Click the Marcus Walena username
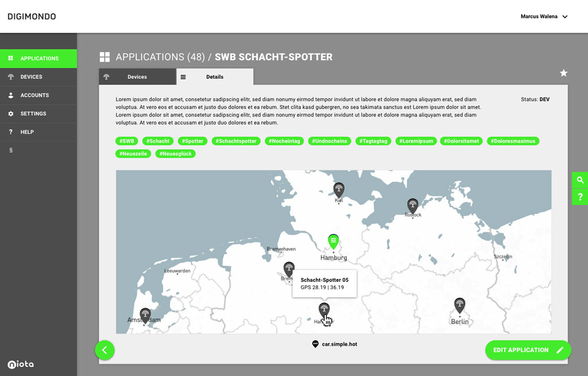588x376 pixels. (539, 17)
